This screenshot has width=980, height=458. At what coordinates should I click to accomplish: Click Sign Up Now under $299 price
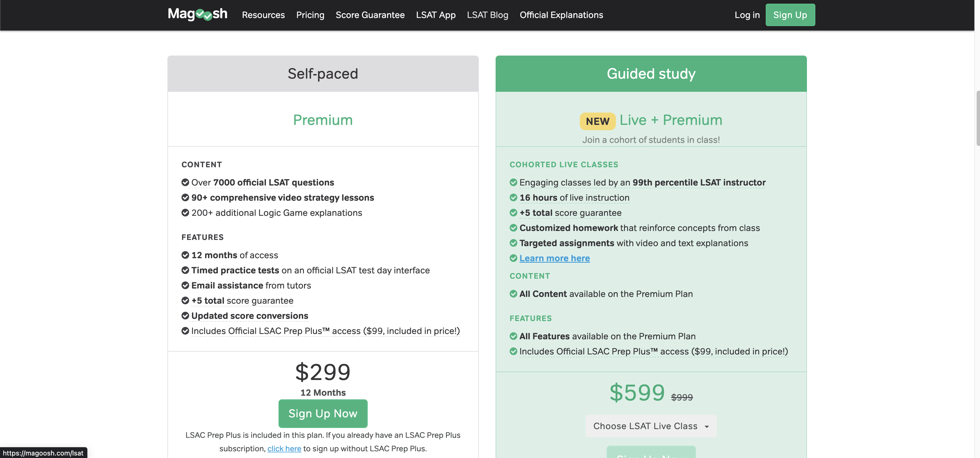[x=323, y=413]
